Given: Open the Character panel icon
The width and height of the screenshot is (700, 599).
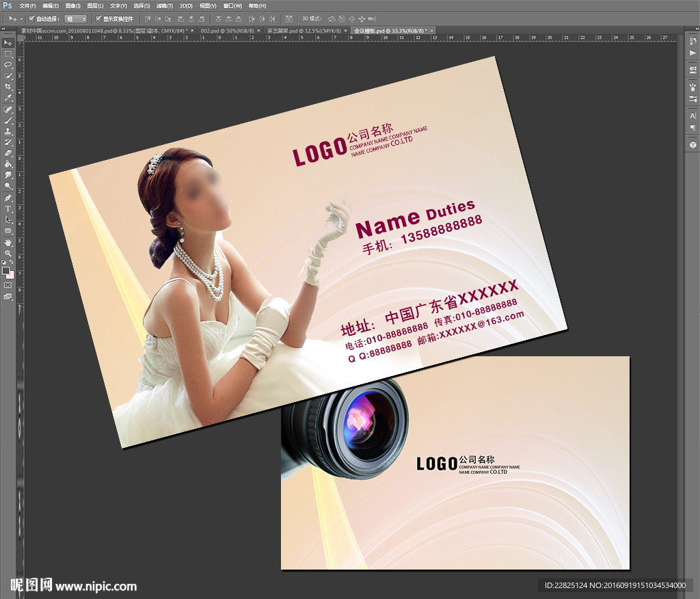Looking at the screenshot, I should [x=692, y=116].
